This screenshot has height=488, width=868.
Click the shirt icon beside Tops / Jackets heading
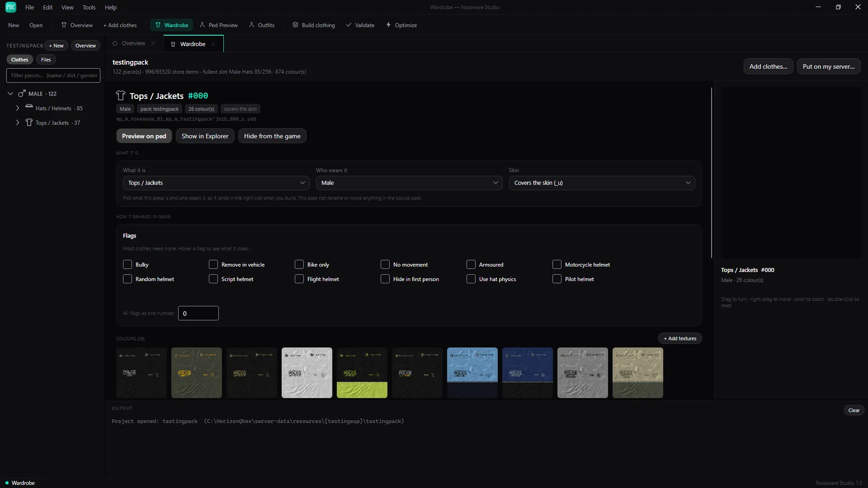click(121, 95)
